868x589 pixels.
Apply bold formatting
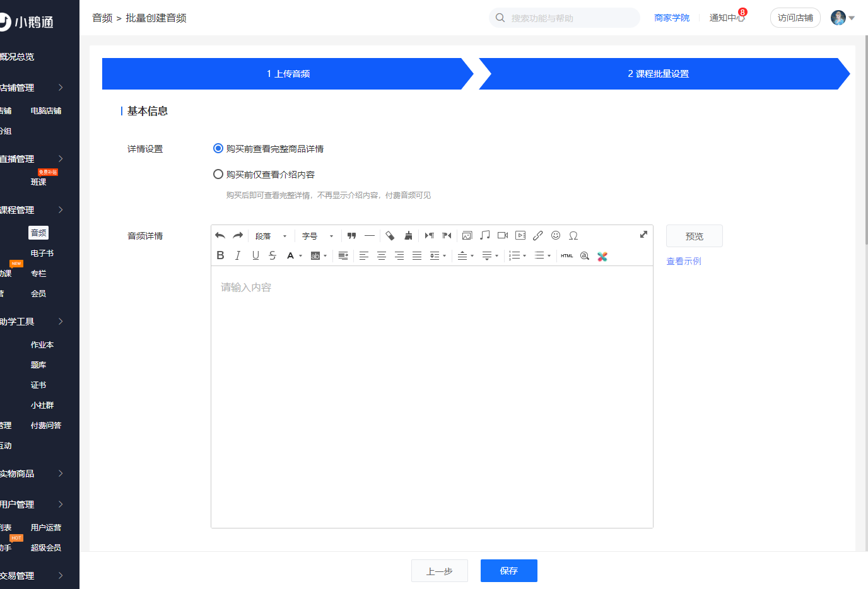[x=220, y=256]
